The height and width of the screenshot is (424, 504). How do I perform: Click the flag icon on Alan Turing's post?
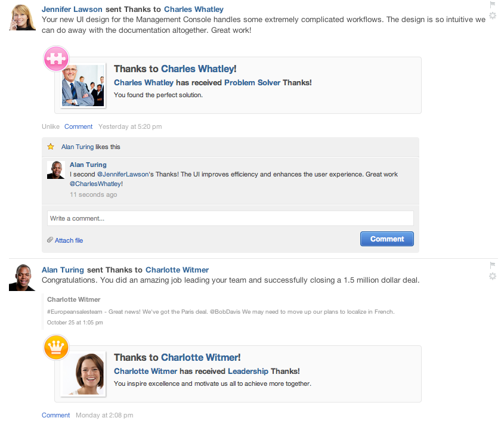tap(493, 265)
